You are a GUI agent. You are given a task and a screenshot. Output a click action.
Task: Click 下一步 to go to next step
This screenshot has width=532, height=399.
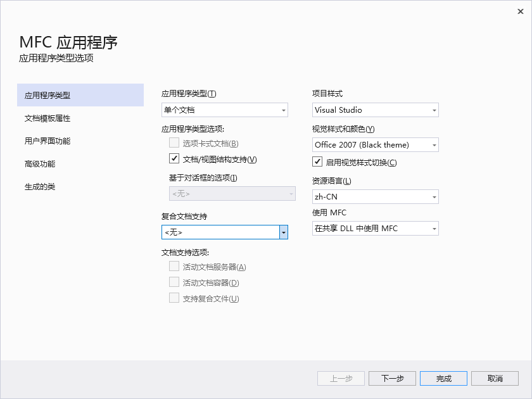coord(392,378)
